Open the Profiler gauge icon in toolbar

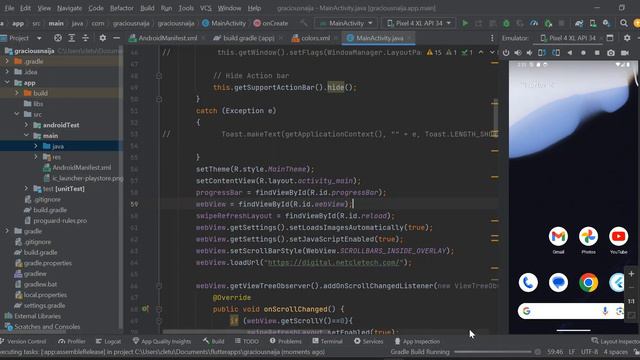(x=534, y=23)
